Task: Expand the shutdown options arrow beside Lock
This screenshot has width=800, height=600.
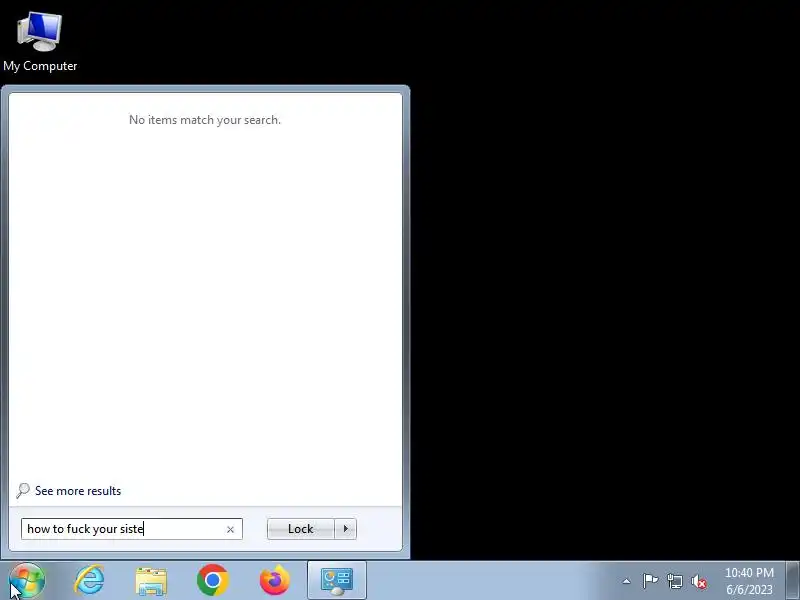Action: (x=345, y=529)
